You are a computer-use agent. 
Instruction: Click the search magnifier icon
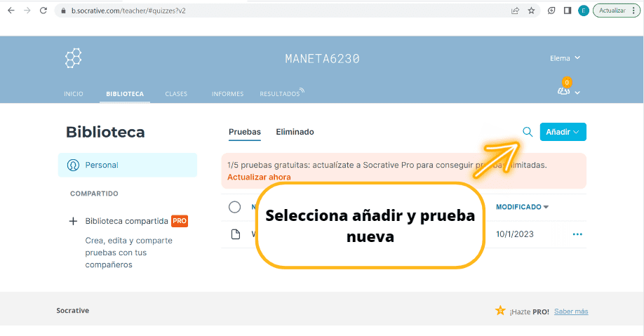tap(528, 132)
